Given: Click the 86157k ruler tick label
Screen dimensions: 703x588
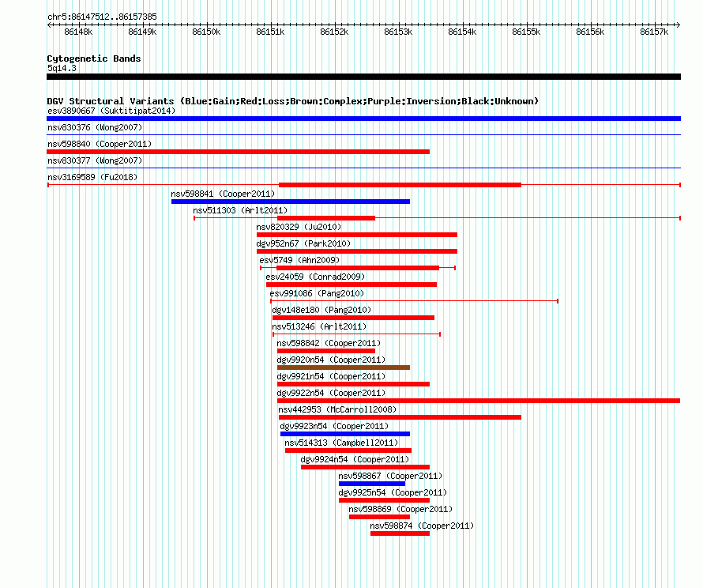Looking at the screenshot, I should (654, 32).
